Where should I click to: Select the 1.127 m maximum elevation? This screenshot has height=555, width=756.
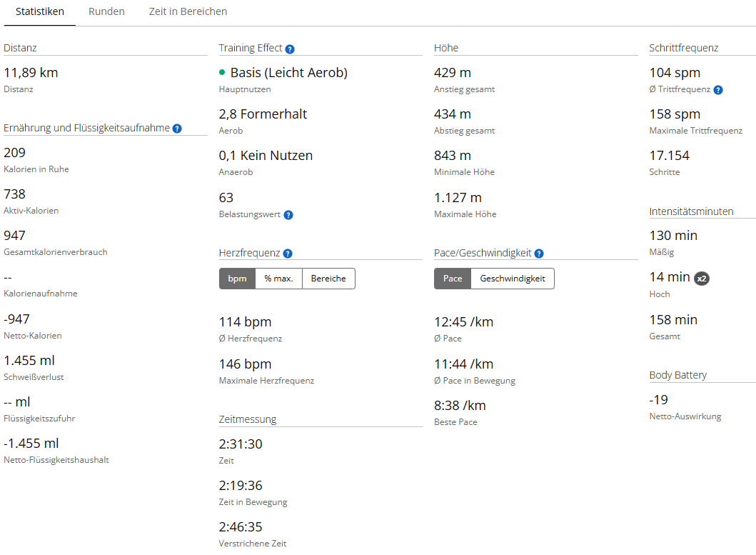pos(458,197)
